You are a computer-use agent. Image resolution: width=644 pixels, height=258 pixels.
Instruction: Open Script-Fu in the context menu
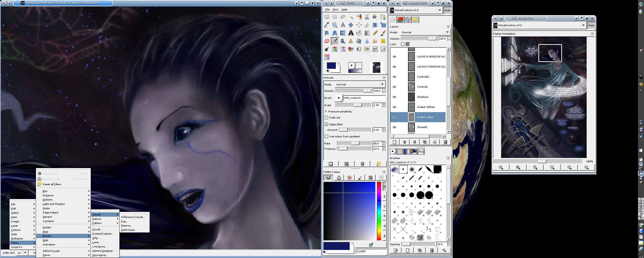click(x=22, y=247)
